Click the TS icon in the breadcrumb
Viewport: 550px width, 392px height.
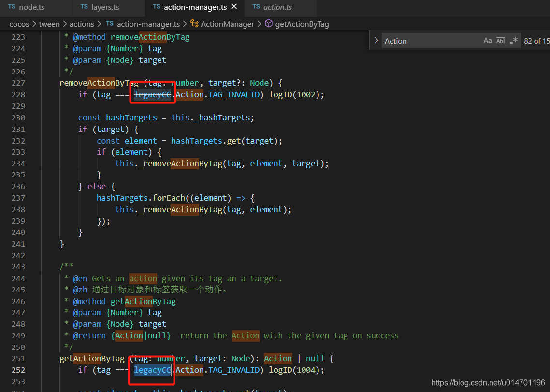[x=110, y=24]
